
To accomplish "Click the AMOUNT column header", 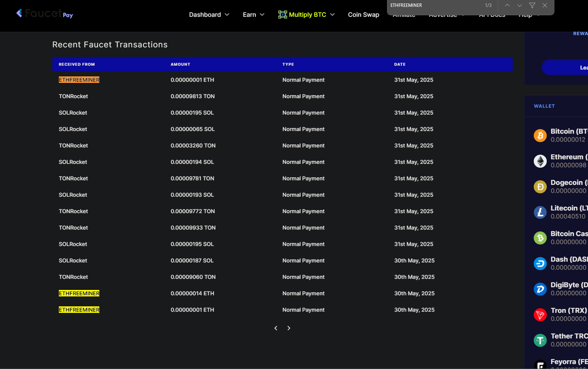I will [x=180, y=64].
